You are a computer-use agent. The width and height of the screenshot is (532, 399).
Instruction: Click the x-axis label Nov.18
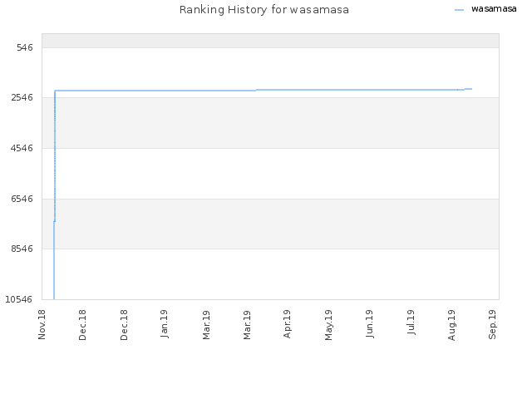coord(42,325)
